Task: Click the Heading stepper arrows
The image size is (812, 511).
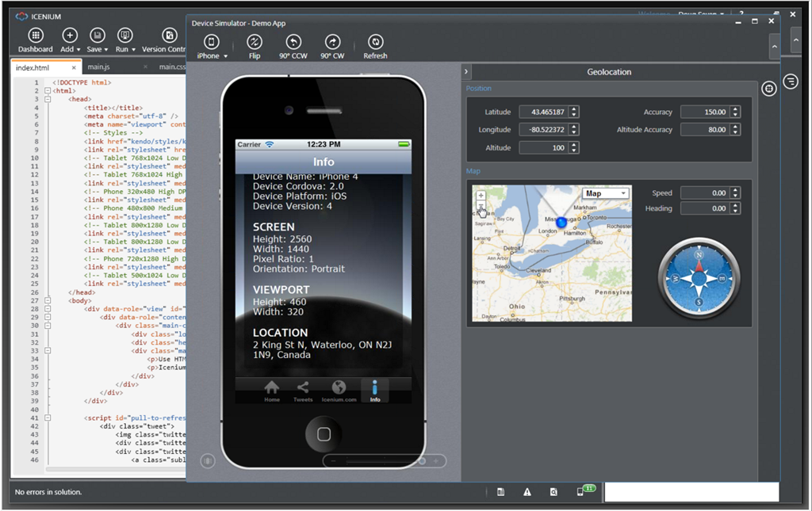Action: pyautogui.click(x=735, y=208)
